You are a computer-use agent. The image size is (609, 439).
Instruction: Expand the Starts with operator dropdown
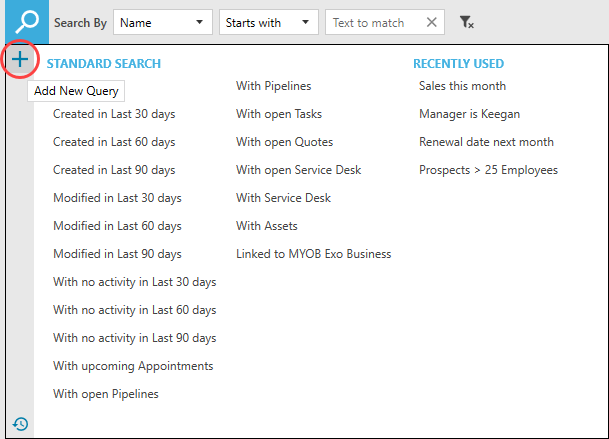[x=268, y=22]
